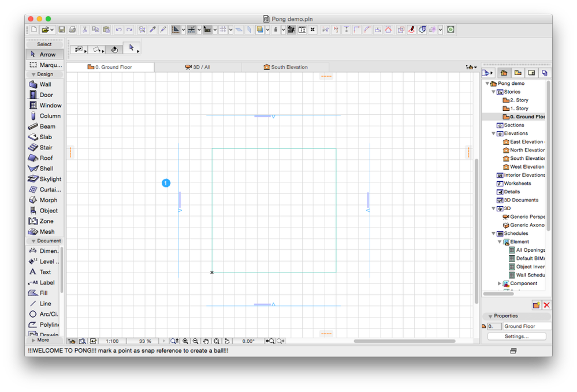Screen dimensions: 577x392
Task: Collapse the Document toolbox section
Action: [33, 241]
